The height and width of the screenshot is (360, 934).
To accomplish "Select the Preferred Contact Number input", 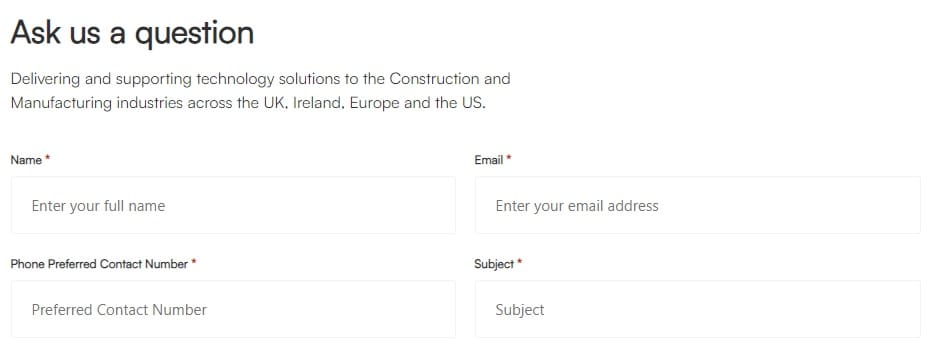I will [233, 309].
